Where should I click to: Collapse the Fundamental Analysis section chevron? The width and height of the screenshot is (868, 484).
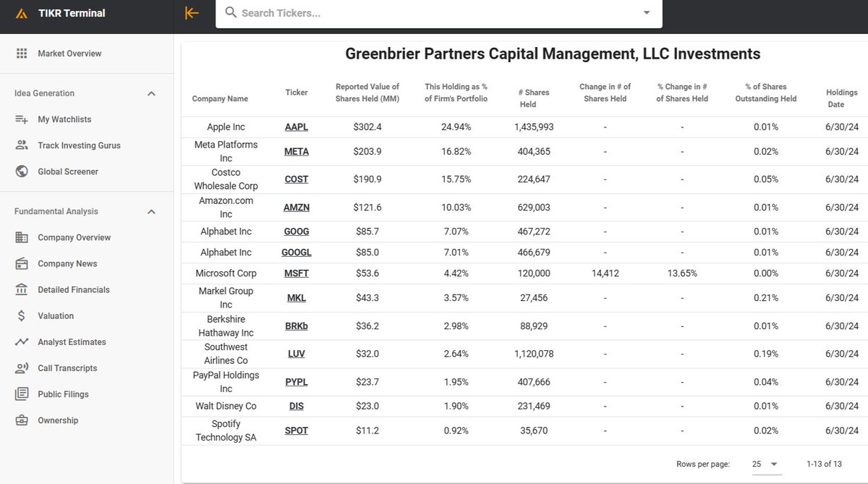click(151, 211)
